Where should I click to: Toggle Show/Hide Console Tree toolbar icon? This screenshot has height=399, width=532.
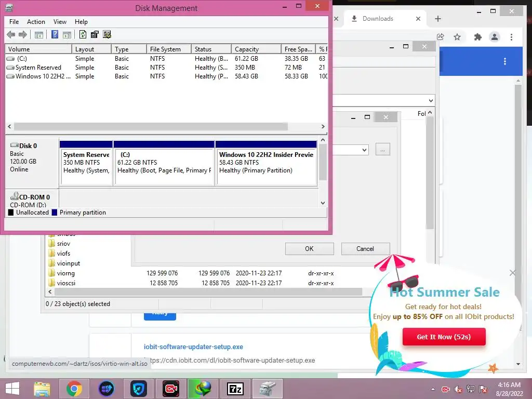[x=38, y=35]
